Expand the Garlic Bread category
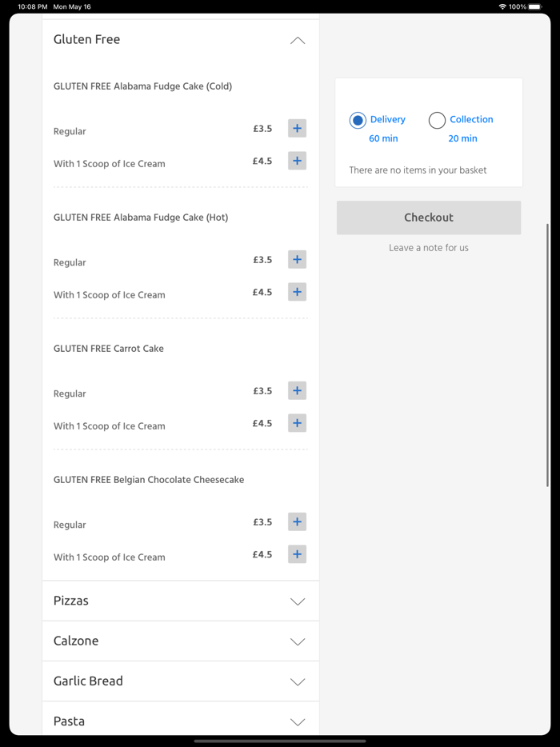The width and height of the screenshot is (560, 747). 298,681
